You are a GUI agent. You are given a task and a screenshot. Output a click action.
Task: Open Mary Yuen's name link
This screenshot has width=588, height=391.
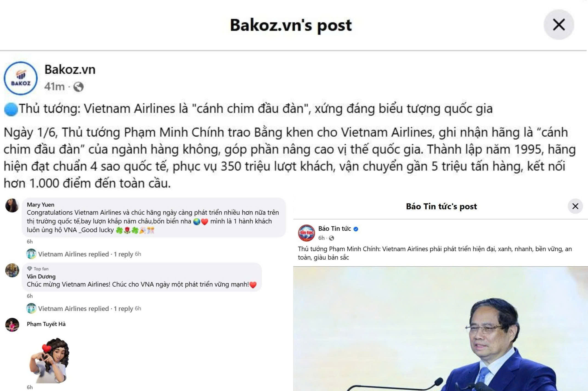tap(40, 205)
